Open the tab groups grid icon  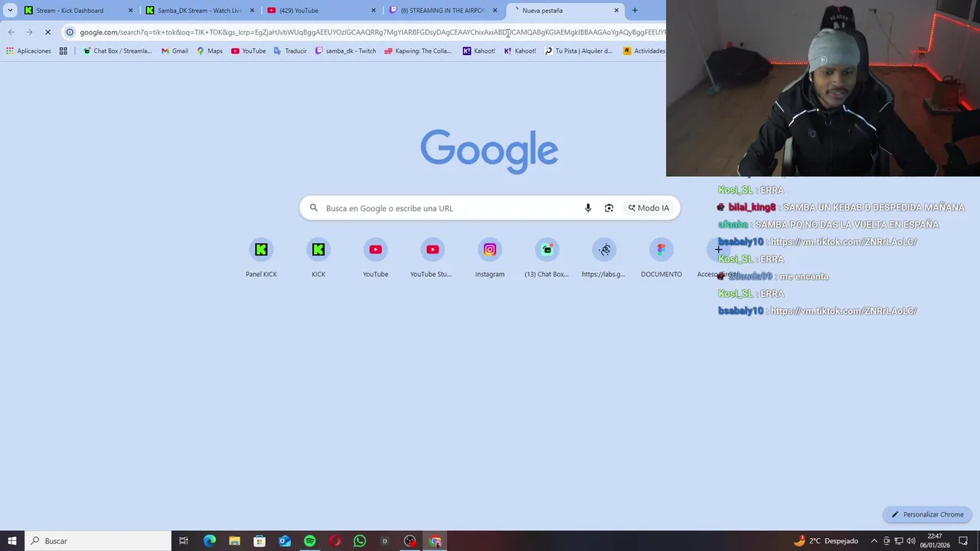tap(64, 51)
